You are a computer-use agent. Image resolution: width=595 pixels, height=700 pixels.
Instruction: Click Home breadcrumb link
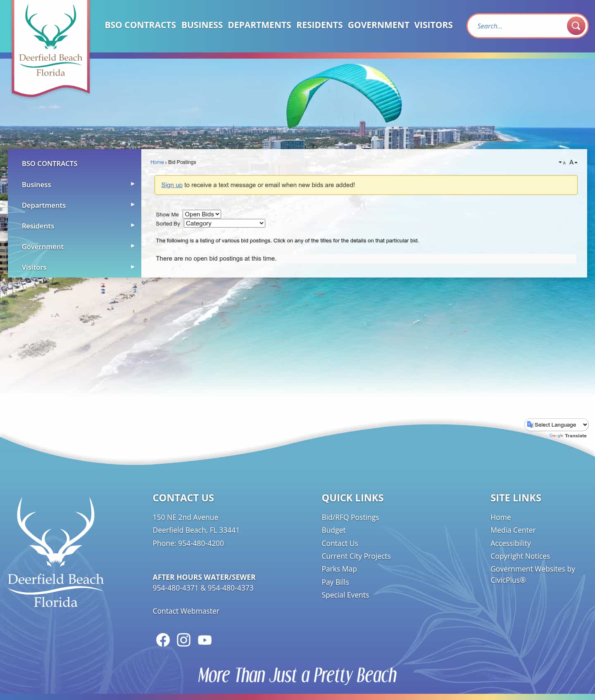[157, 162]
